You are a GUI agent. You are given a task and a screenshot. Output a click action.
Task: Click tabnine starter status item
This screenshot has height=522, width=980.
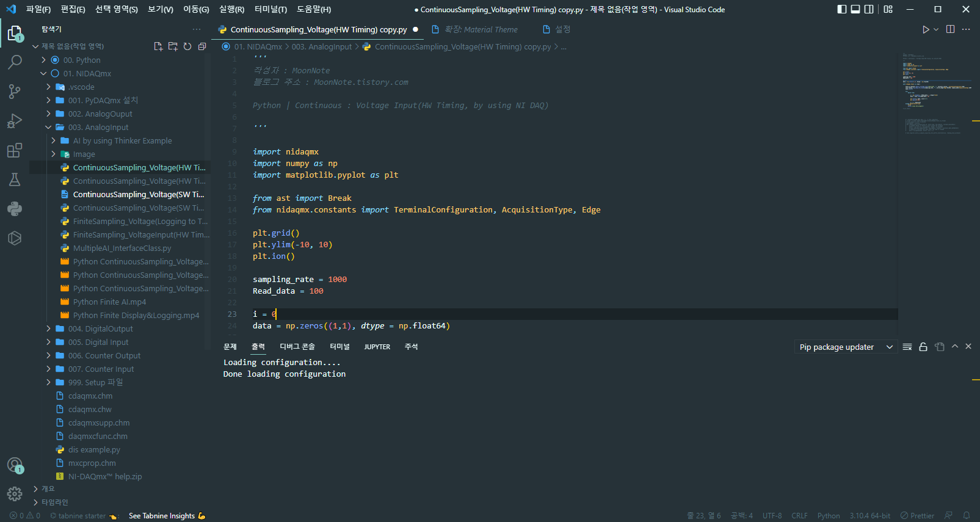[83, 516]
